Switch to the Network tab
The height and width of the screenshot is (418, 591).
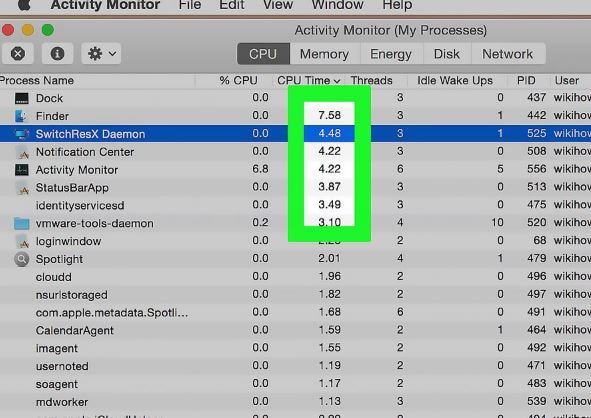pos(508,54)
